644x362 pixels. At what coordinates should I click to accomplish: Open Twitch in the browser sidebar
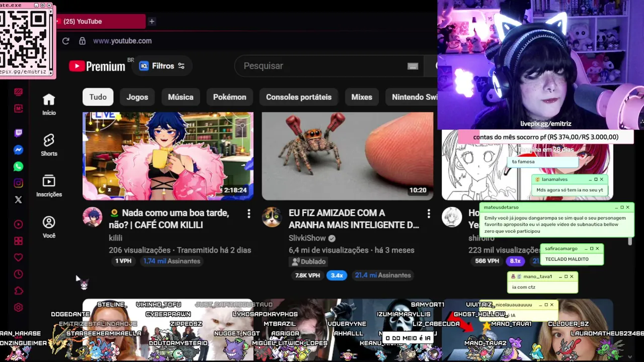pyautogui.click(x=18, y=133)
